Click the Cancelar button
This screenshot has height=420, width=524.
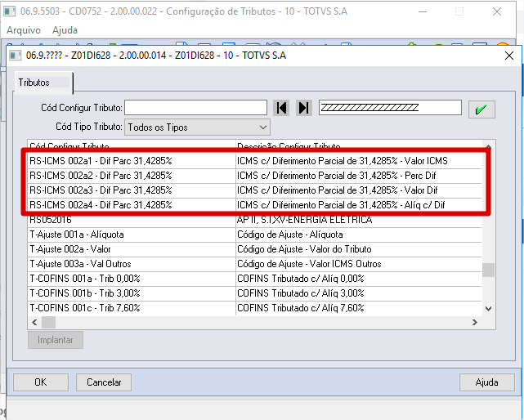(x=104, y=382)
